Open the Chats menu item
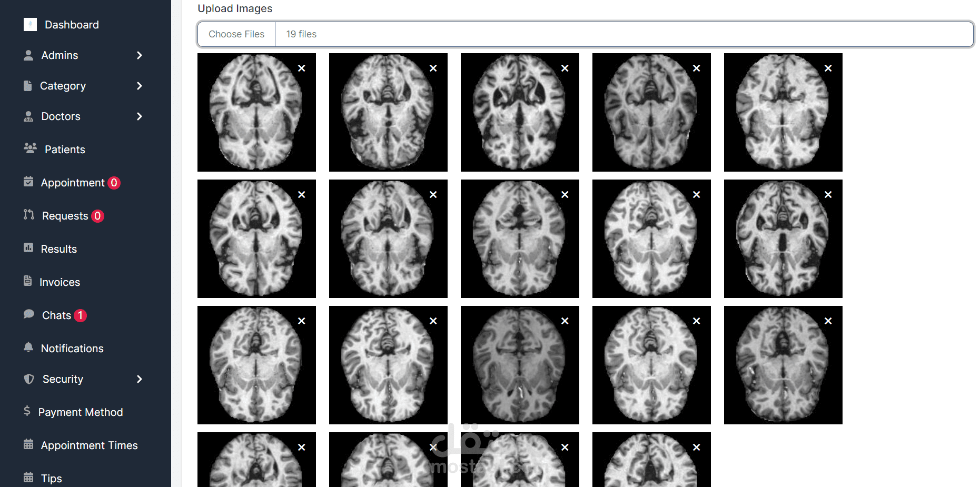 (56, 315)
